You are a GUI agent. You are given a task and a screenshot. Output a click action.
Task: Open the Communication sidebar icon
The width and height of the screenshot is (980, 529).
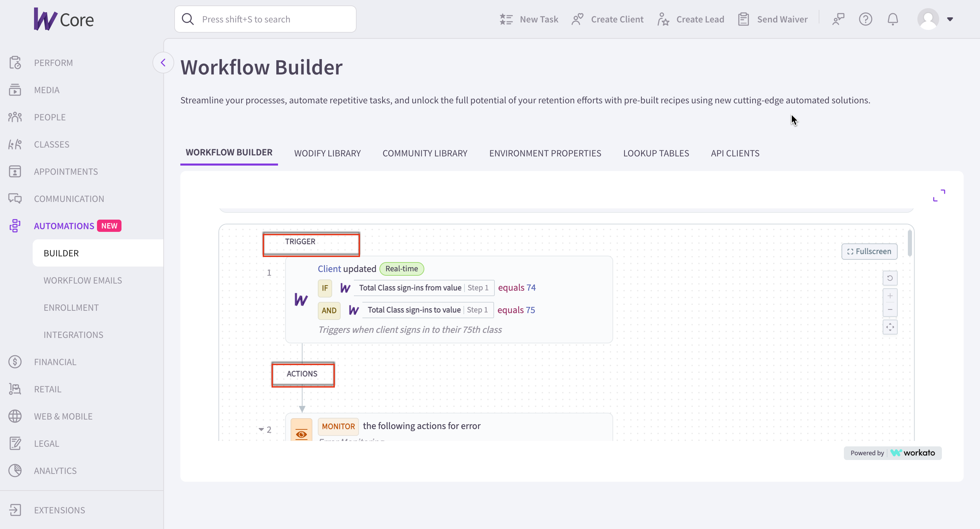point(15,199)
